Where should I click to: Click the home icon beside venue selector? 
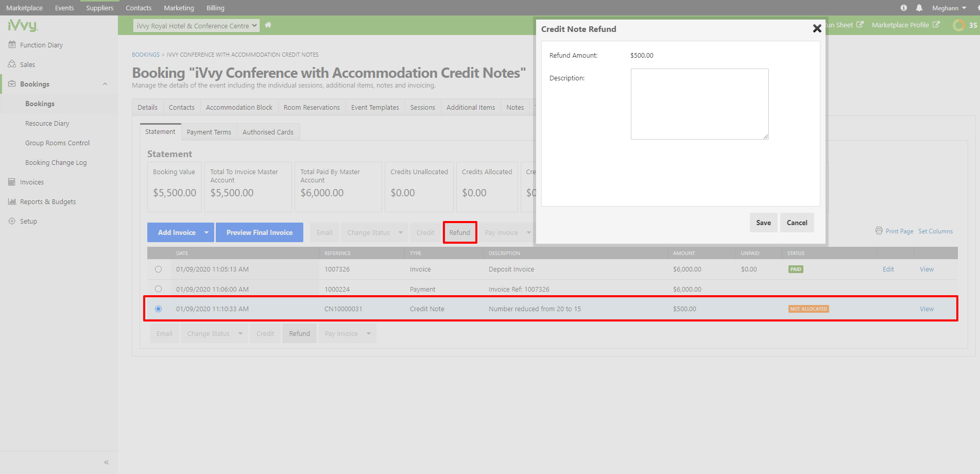[x=268, y=25]
